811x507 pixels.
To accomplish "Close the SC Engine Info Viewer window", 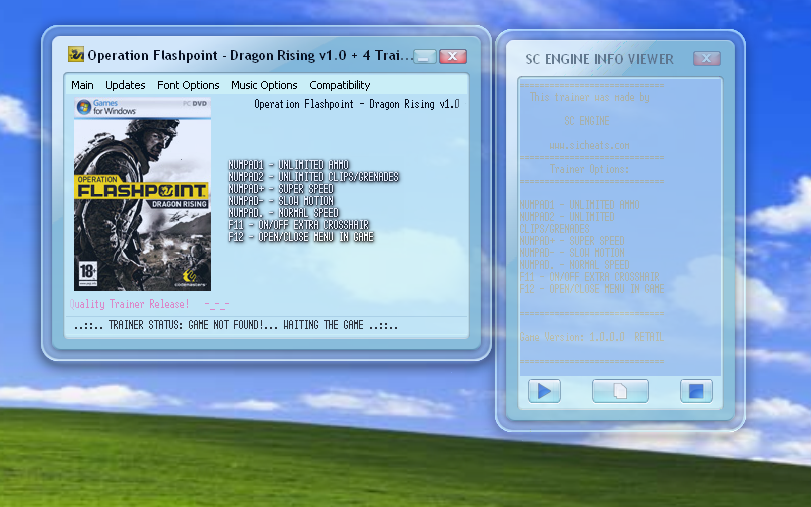I will pyautogui.click(x=707, y=58).
